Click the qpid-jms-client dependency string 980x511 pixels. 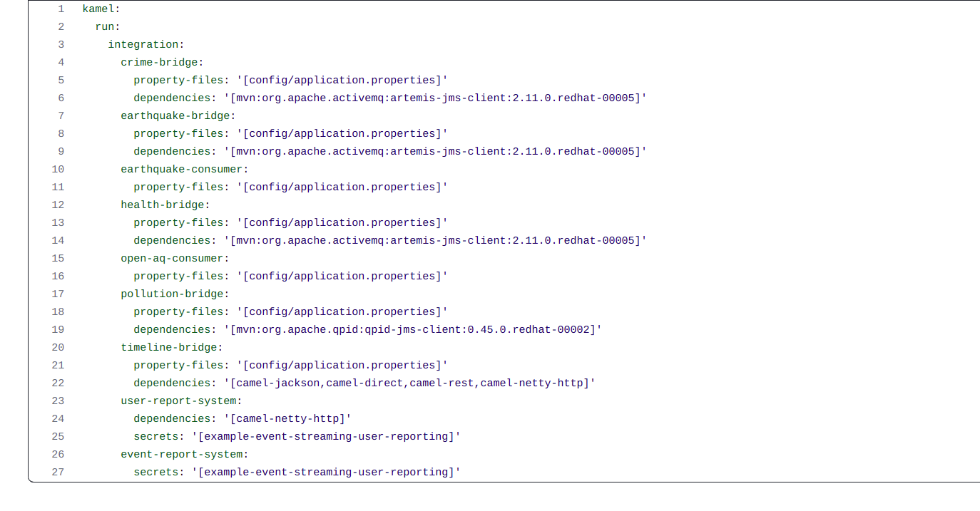[x=413, y=329]
